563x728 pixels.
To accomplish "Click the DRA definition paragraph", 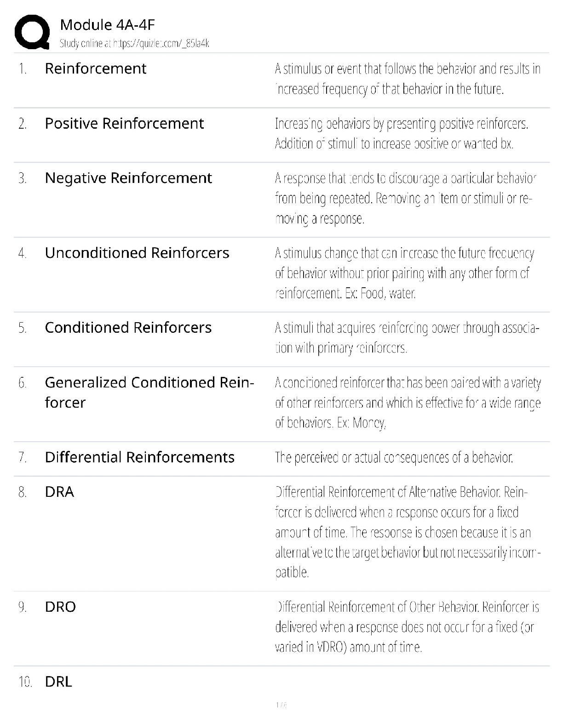I will [x=408, y=532].
